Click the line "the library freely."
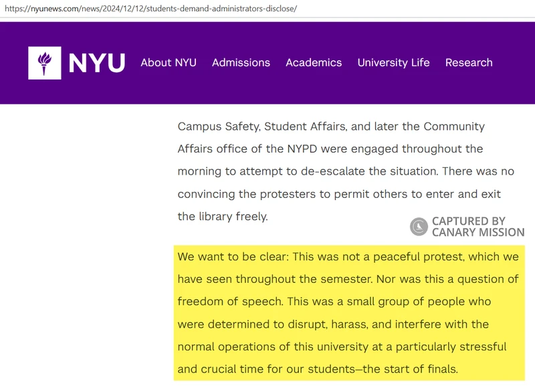Viewport: 535px width, 392px height. [x=223, y=217]
